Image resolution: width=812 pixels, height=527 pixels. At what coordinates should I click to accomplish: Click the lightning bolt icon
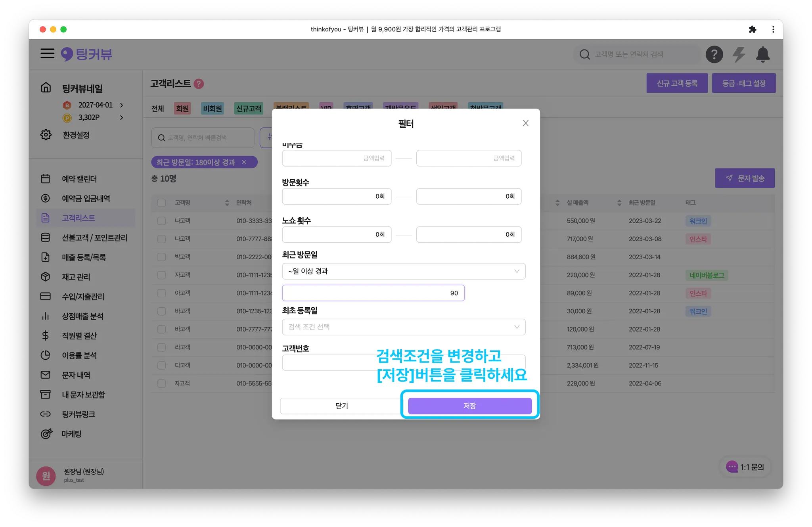pyautogui.click(x=738, y=54)
